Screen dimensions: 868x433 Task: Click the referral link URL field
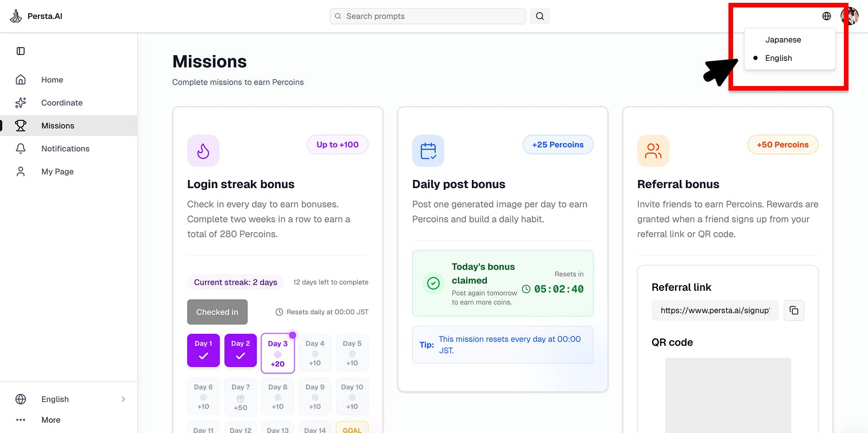pos(715,310)
